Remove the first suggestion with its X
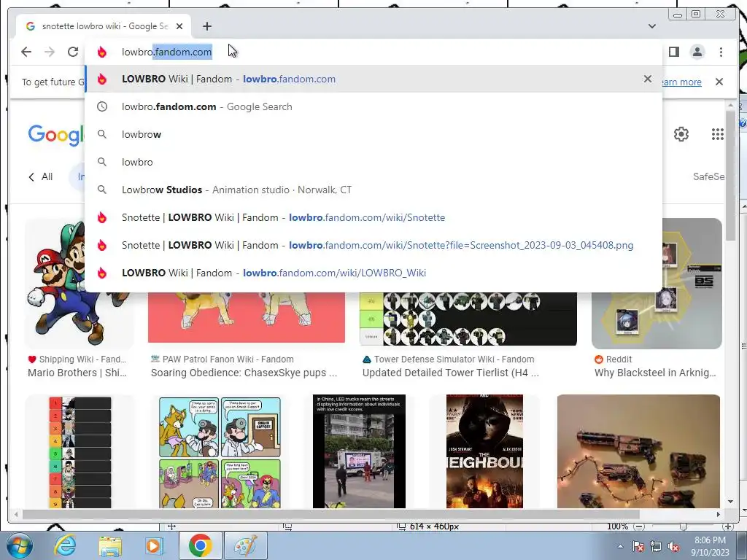 [x=648, y=79]
